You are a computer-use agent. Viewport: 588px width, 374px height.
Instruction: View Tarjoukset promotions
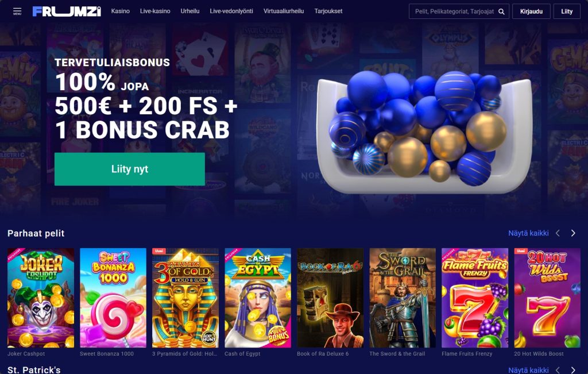pyautogui.click(x=328, y=11)
